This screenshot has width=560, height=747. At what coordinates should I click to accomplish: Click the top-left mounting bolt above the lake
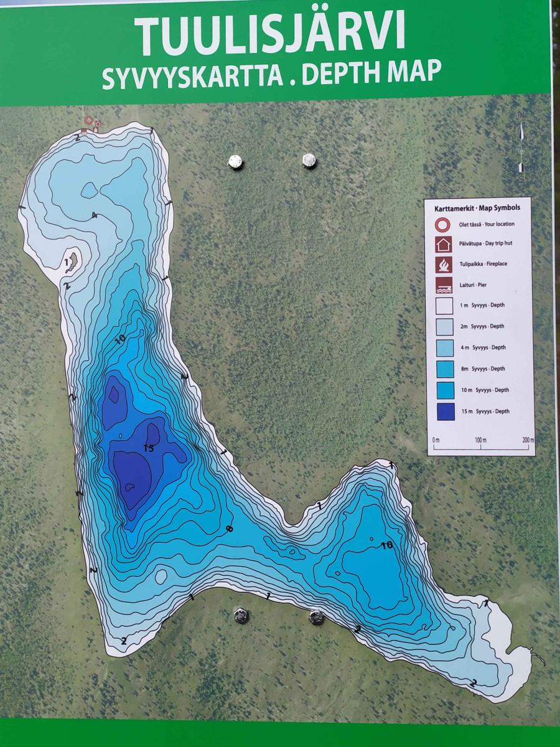(235, 162)
